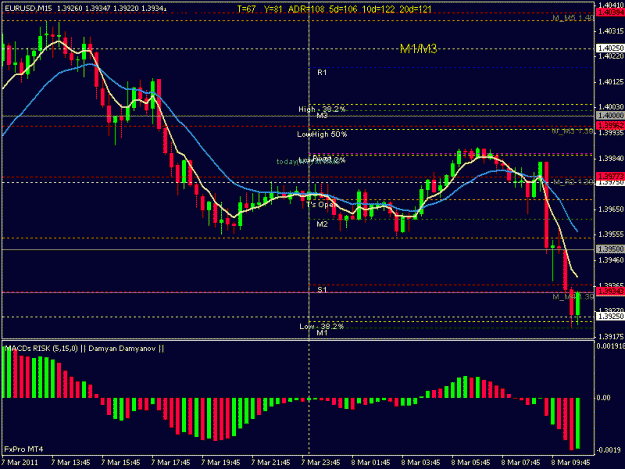Click the 1.39555 price axis value
The image size is (625, 469).
coord(611,234)
